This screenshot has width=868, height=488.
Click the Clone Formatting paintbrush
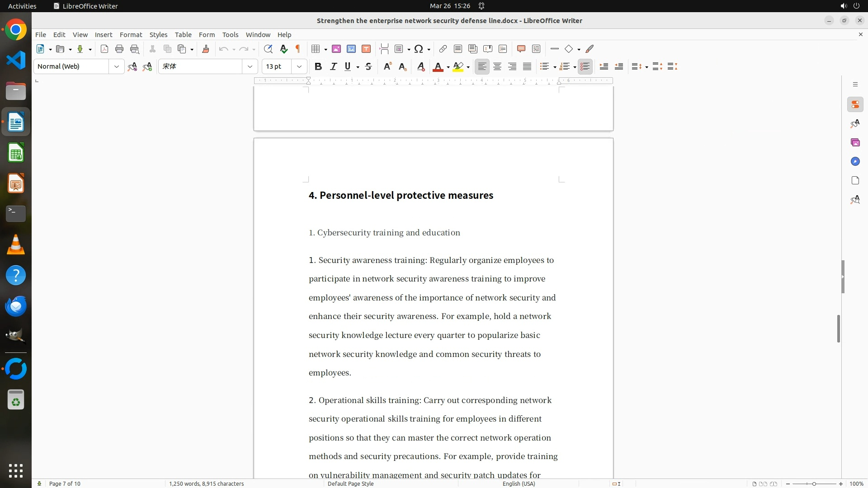pyautogui.click(x=206, y=49)
